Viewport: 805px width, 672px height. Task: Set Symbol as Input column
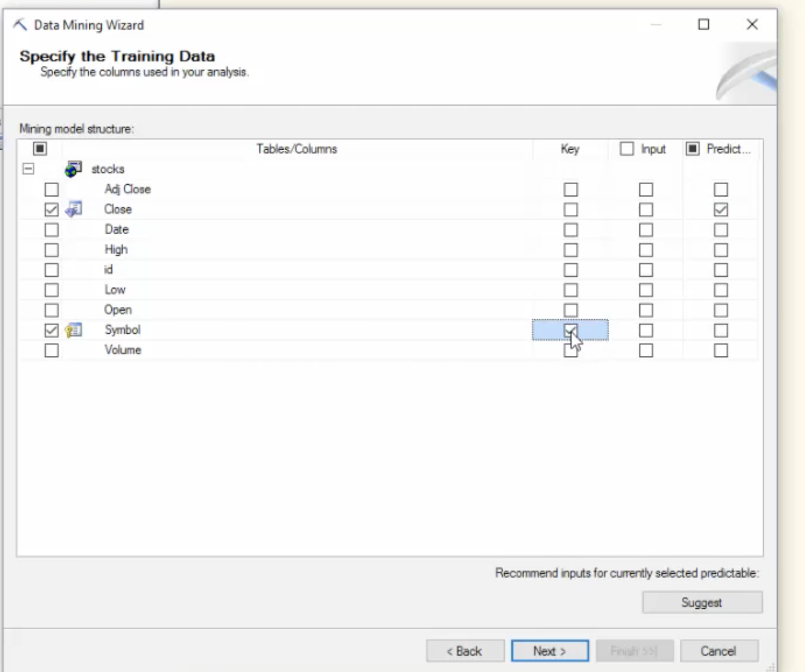[646, 330]
